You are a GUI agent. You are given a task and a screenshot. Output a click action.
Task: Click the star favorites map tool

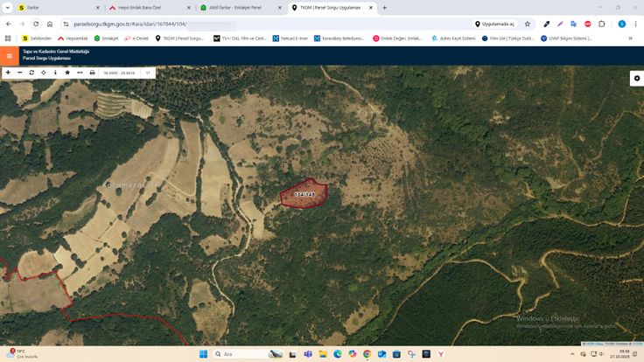tap(67, 73)
